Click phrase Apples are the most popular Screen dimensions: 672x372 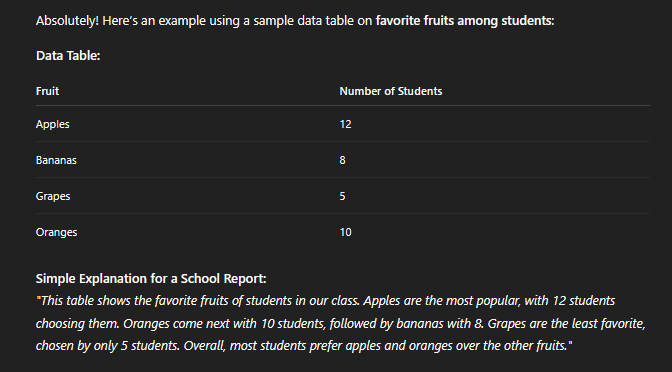442,301
